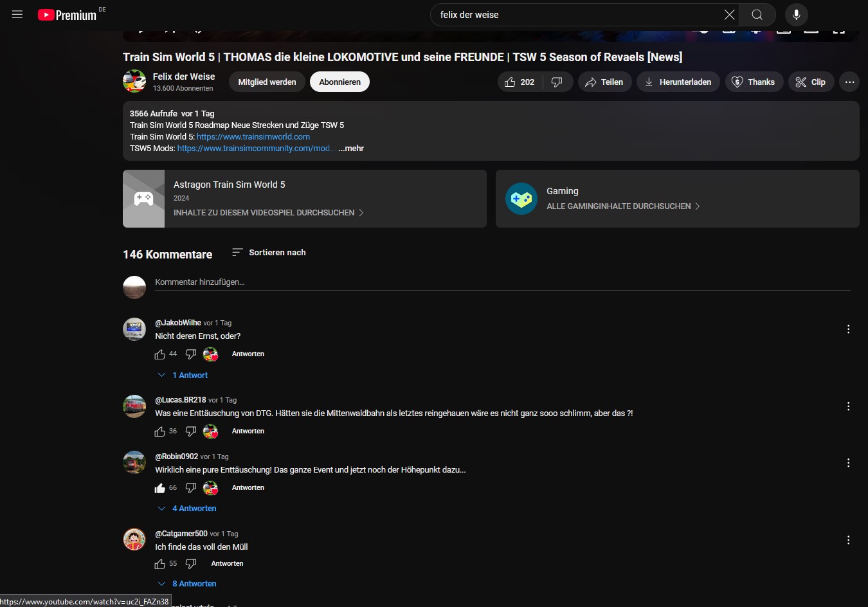The width and height of the screenshot is (868, 607).
Task: Open the @Catgamer500 username link
Action: point(181,534)
